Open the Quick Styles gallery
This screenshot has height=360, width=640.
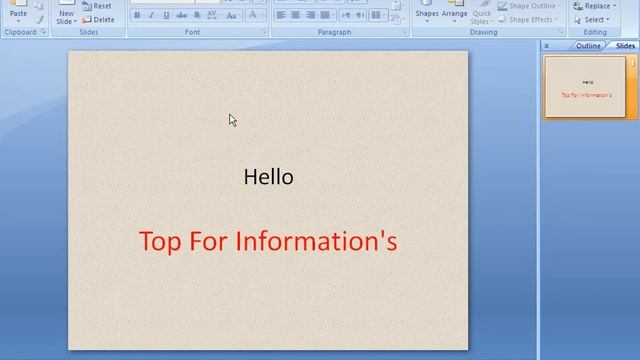click(482, 13)
